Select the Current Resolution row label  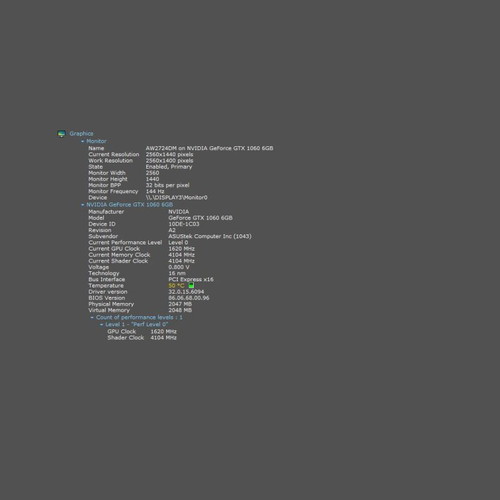(114, 154)
